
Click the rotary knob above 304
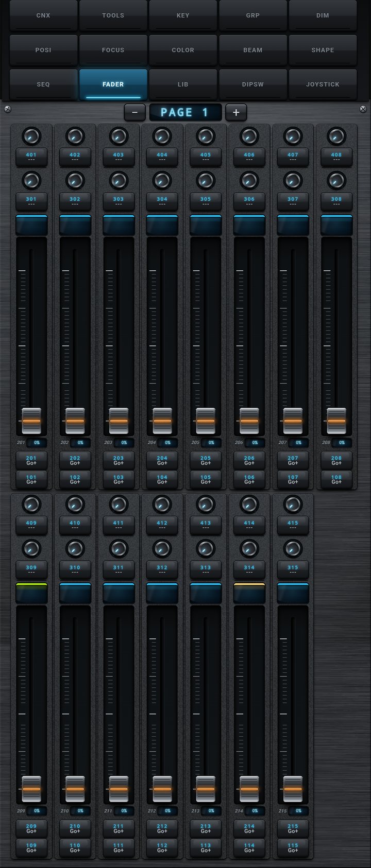pyautogui.click(x=162, y=181)
